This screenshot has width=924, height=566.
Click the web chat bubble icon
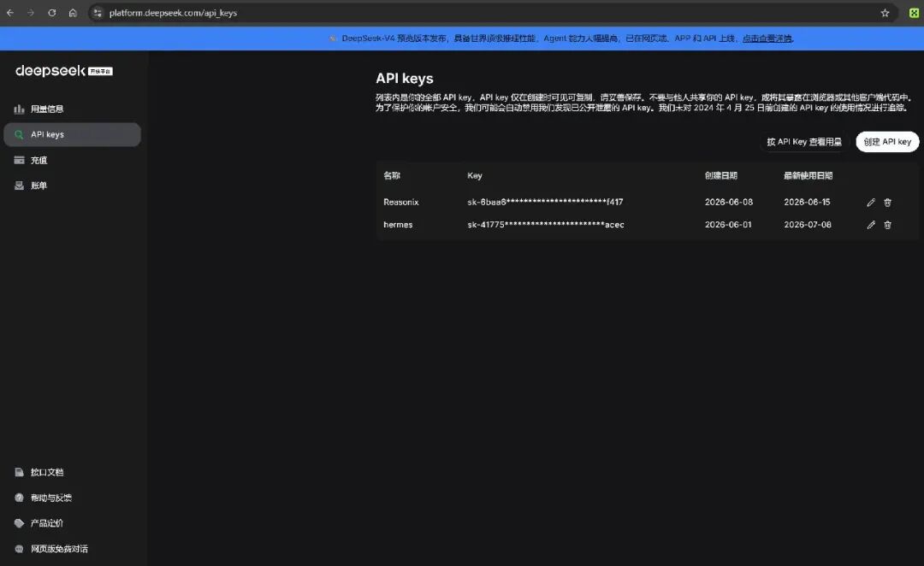tap(19, 549)
